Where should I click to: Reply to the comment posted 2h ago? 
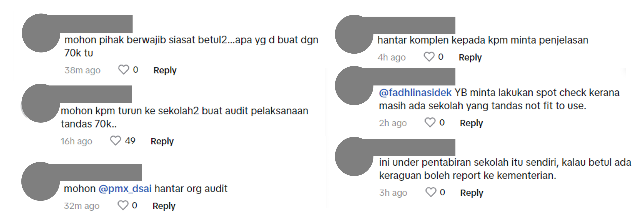point(471,123)
